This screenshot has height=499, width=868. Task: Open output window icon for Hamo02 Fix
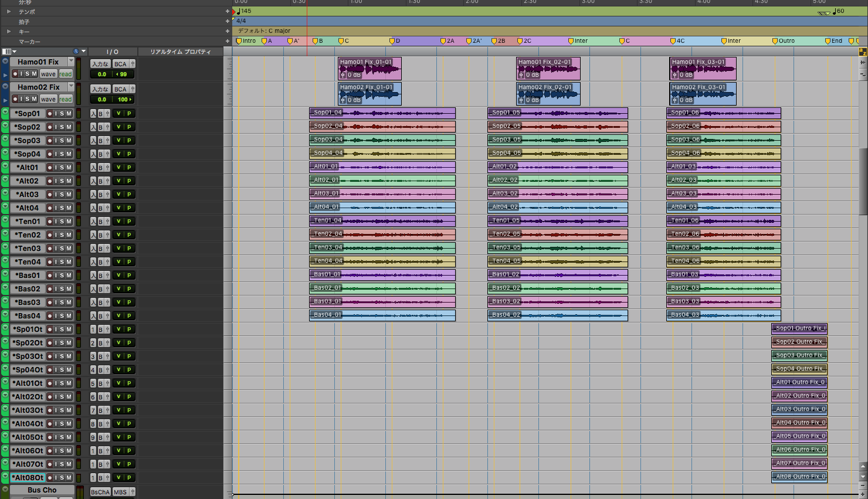pyautogui.click(x=133, y=89)
